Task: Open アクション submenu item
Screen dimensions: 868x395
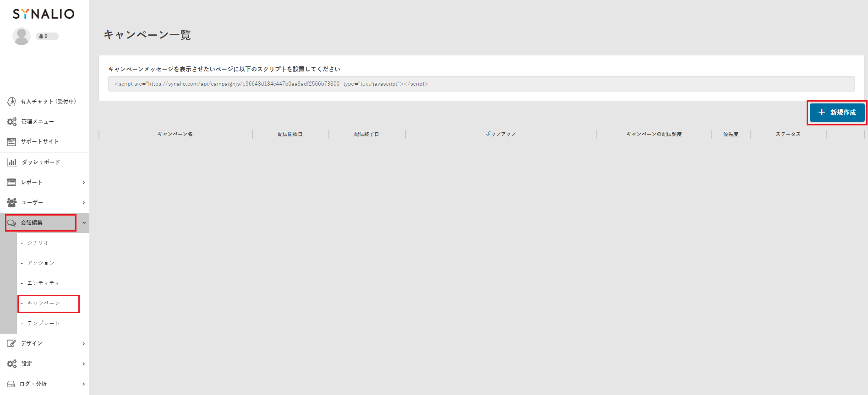Action: tap(41, 263)
